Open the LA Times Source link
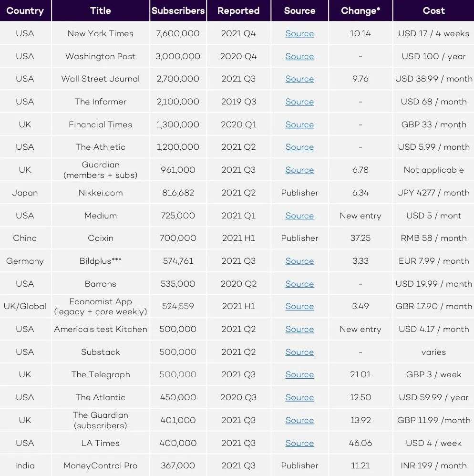Image resolution: width=474 pixels, height=476 pixels. coord(299,443)
